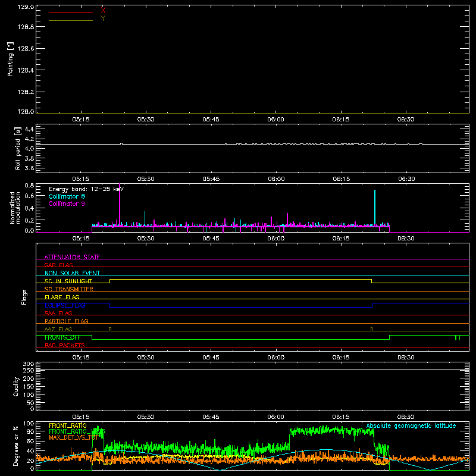Click the orange MAX_DET_VS_TOT legend label
This screenshot has height=476, width=476.
tap(73, 437)
